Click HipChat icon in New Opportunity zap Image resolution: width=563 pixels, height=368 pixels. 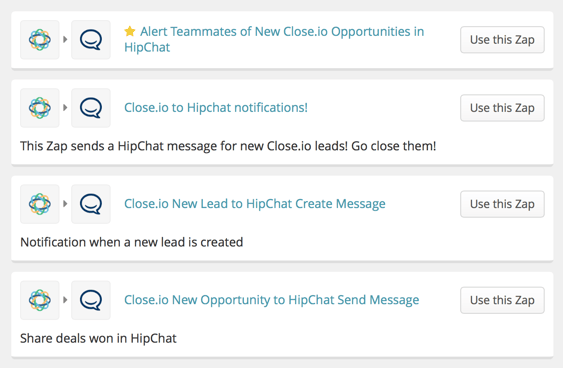pyautogui.click(x=91, y=300)
